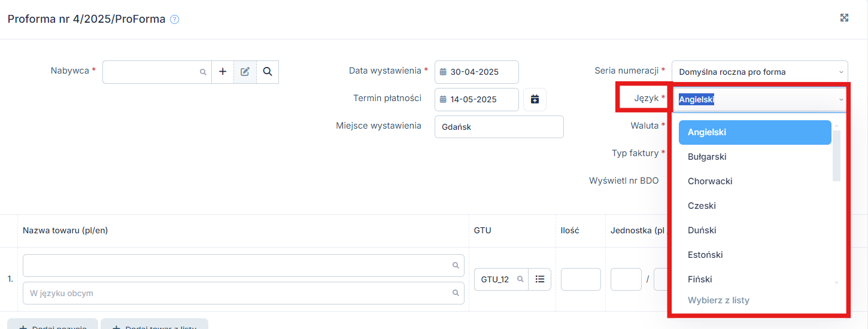This screenshot has height=329, width=868.
Task: Click the Data wystawienia date field
Action: pos(477,72)
